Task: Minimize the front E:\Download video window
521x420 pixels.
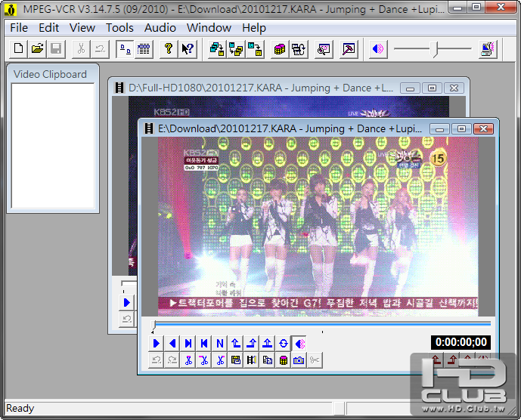Action: 439,129
